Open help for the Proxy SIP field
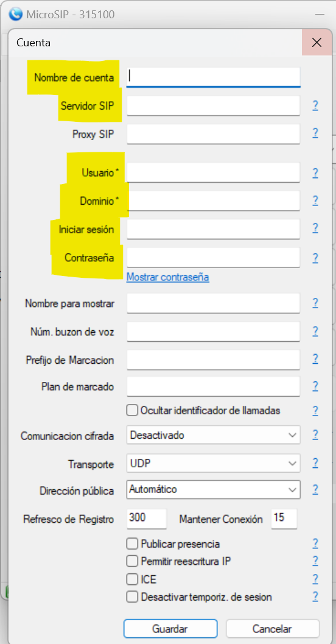Image resolution: width=336 pixels, height=644 pixels. point(315,133)
